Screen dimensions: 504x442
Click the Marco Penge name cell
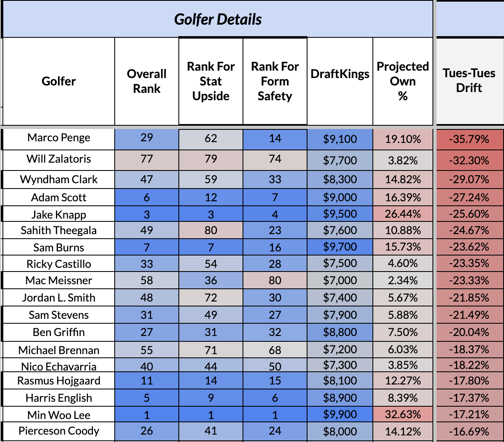coord(59,138)
